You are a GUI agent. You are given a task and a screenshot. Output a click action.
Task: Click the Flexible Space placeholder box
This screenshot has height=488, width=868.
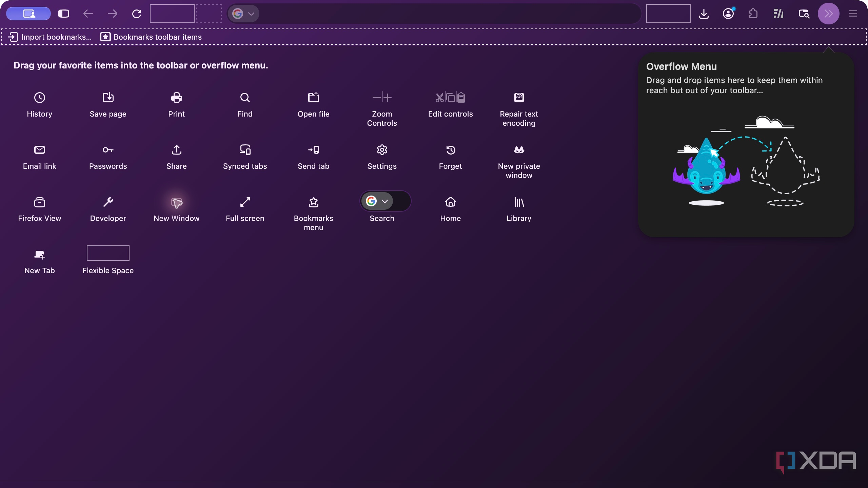(108, 253)
